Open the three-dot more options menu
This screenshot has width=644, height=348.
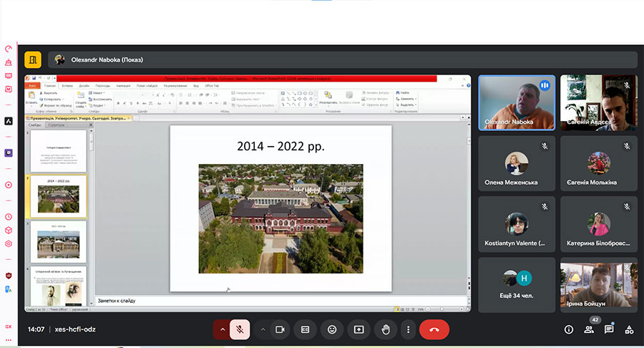tap(409, 329)
